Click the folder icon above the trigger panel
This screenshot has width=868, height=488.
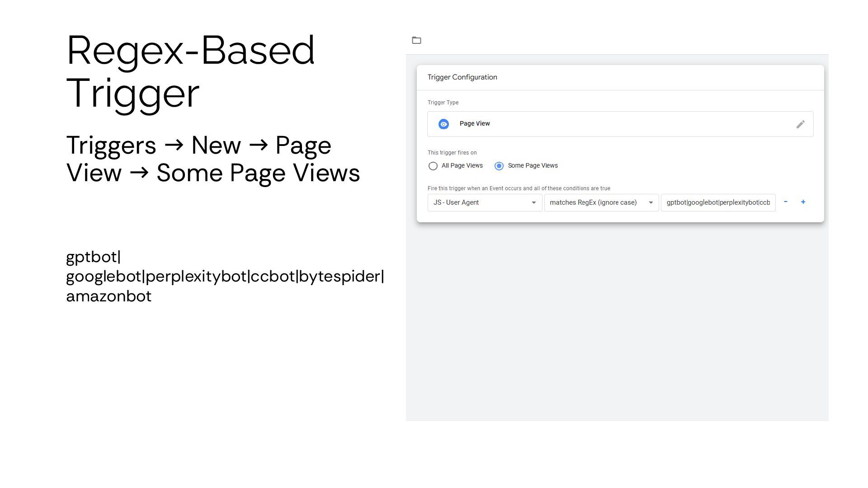pos(416,41)
